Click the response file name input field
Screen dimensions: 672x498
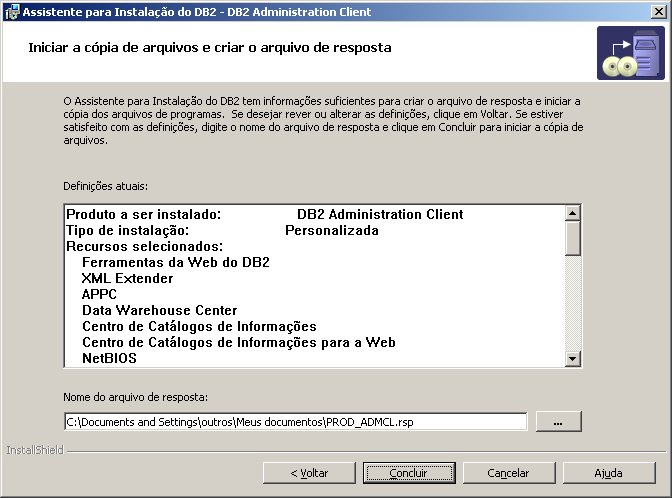point(295,422)
